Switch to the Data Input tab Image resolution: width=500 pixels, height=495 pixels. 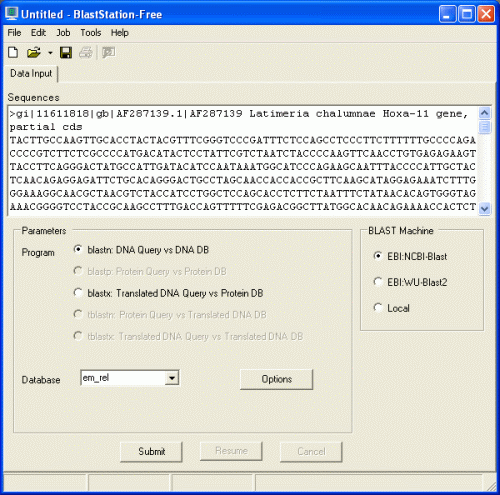31,73
